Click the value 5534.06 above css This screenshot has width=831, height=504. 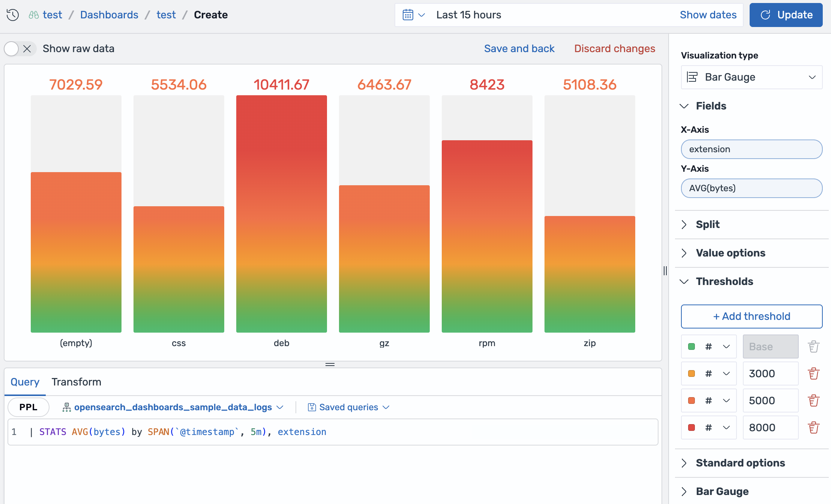click(179, 85)
